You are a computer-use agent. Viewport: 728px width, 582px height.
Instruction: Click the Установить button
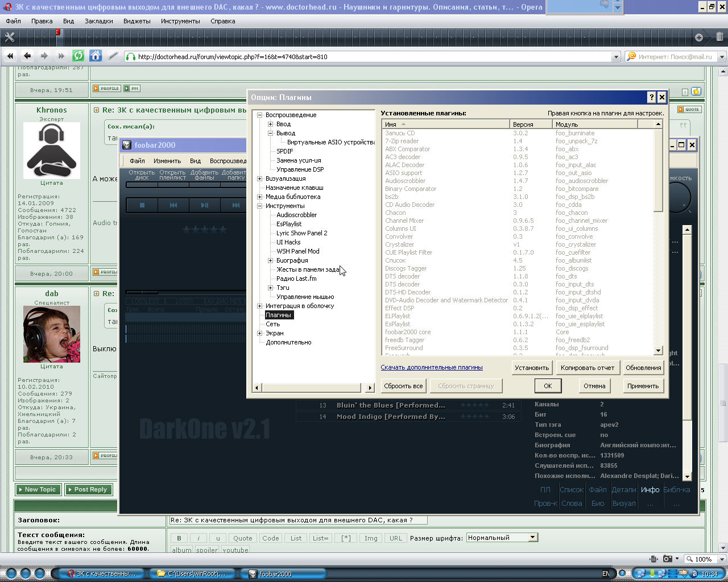(x=532, y=368)
